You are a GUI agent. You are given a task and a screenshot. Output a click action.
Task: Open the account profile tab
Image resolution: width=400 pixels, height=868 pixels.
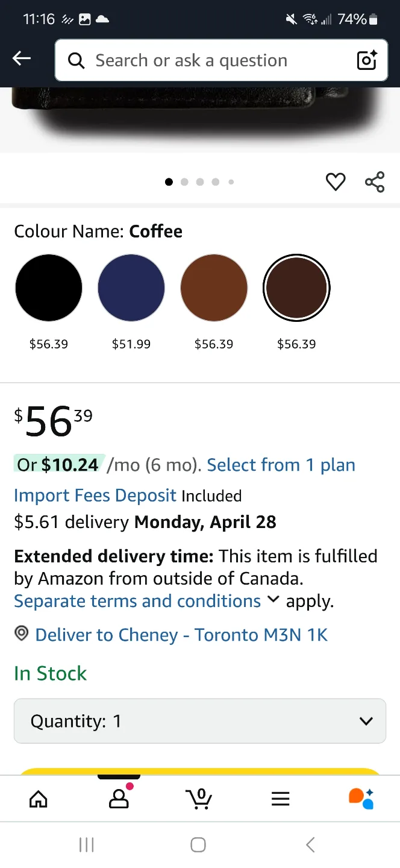[x=119, y=799]
